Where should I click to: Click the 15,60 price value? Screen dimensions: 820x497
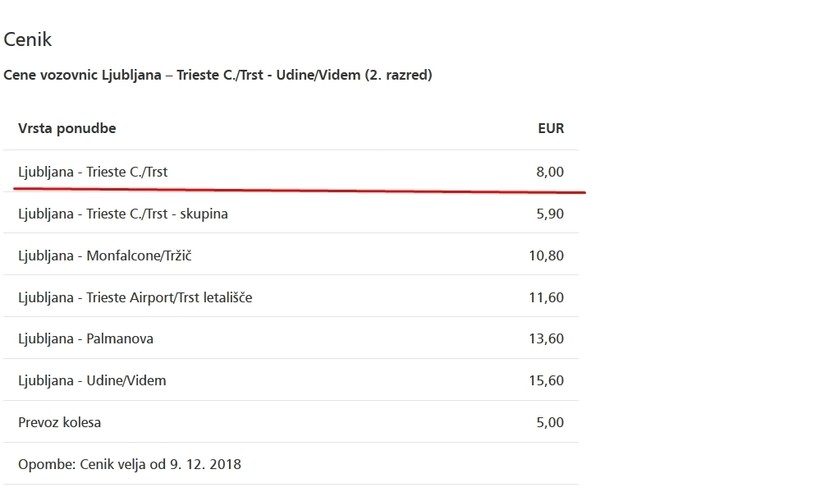coord(546,381)
